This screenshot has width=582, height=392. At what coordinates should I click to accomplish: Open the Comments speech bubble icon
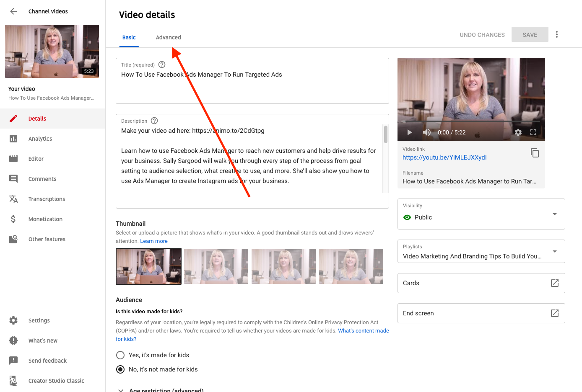click(13, 179)
